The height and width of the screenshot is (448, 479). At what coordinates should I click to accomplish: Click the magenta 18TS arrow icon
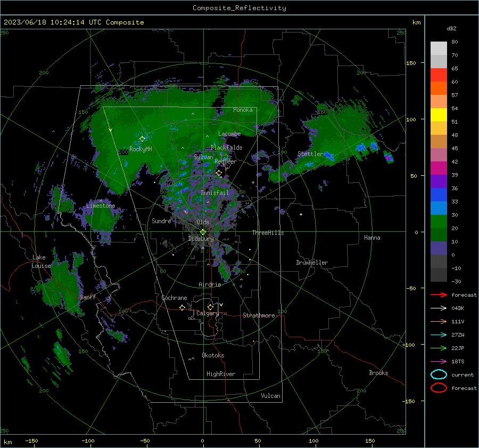tap(439, 362)
